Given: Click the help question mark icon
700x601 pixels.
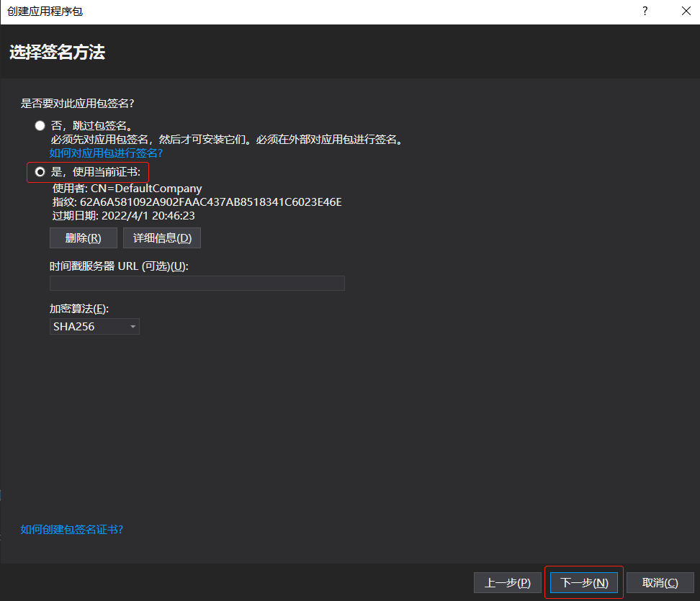Looking at the screenshot, I should point(645,11).
